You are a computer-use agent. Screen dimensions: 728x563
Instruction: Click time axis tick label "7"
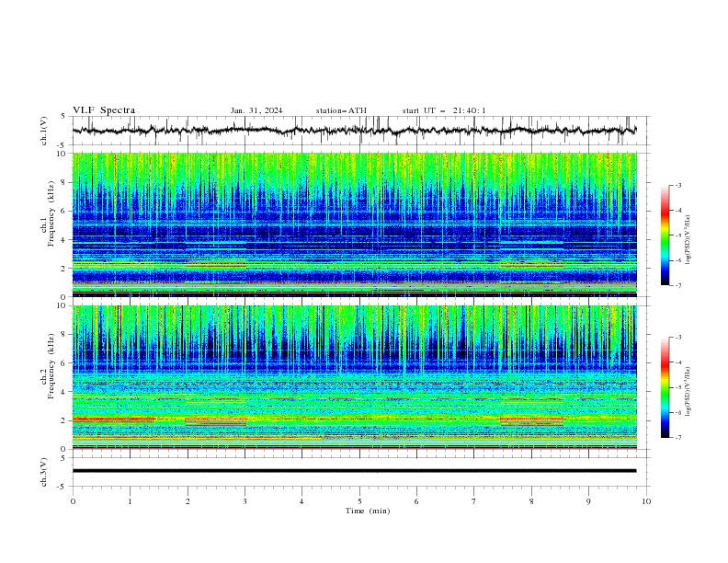474,501
